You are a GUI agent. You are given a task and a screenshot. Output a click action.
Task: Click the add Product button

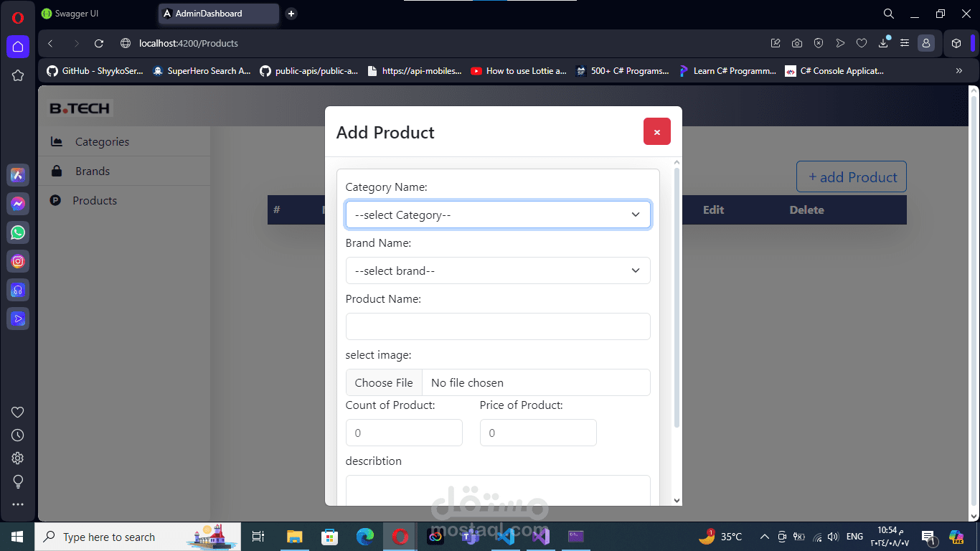coord(852,176)
